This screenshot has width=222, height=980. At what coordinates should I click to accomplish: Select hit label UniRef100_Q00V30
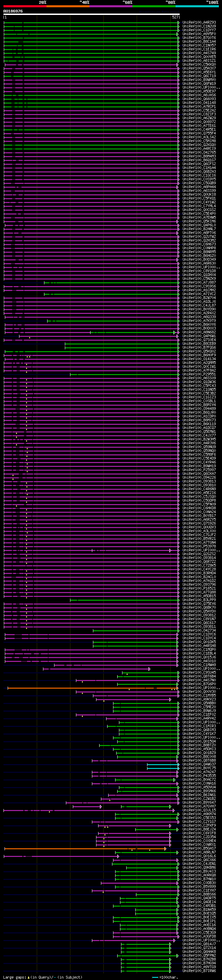pos(199,691)
